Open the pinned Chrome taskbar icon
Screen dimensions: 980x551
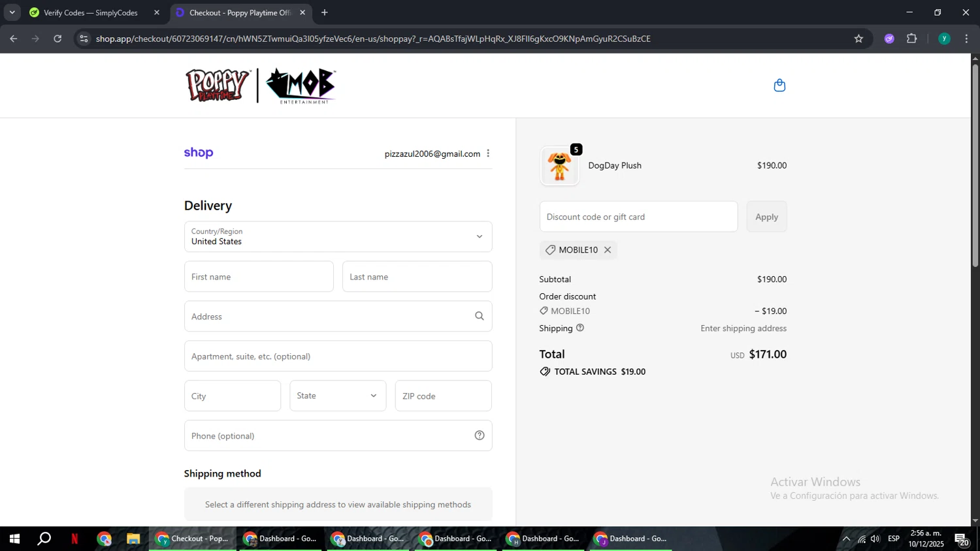point(105,539)
